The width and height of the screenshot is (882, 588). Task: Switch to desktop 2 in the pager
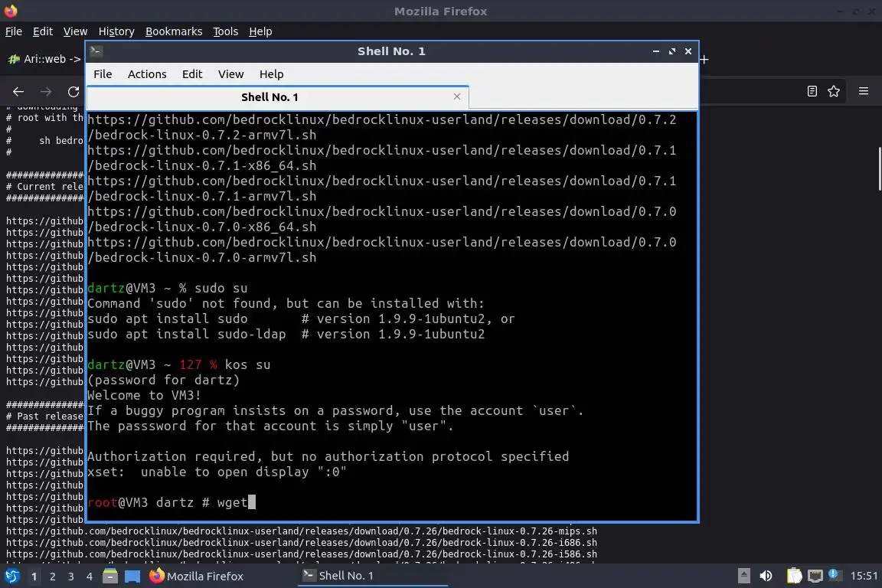click(x=52, y=577)
